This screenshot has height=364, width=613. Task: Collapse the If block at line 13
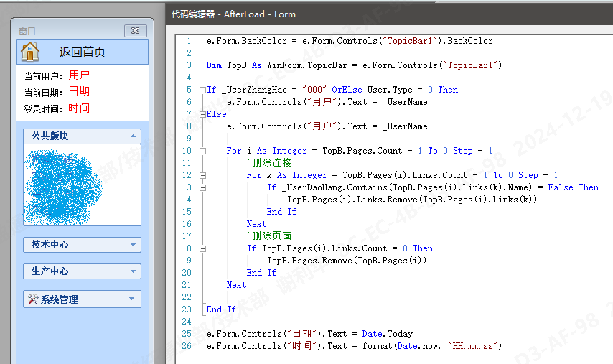click(x=202, y=187)
